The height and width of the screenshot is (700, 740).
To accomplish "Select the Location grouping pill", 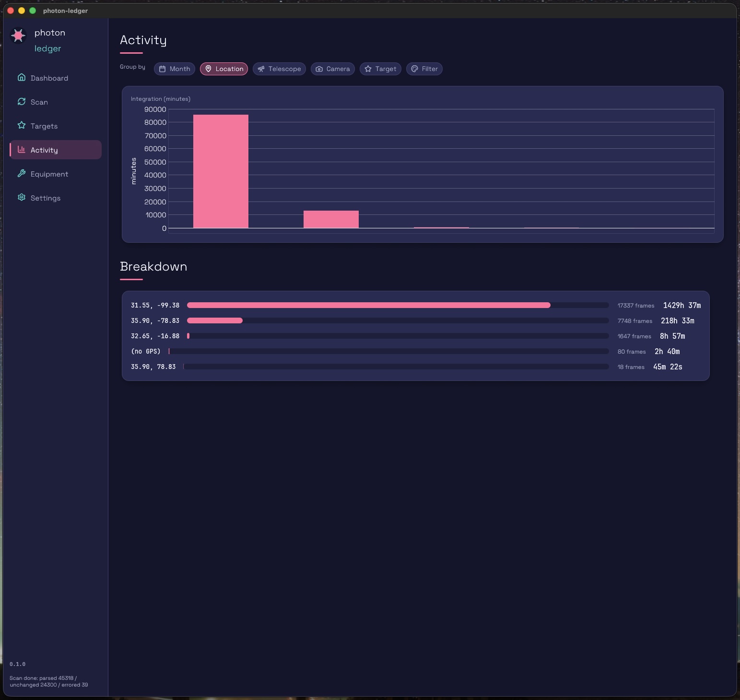I will (224, 69).
